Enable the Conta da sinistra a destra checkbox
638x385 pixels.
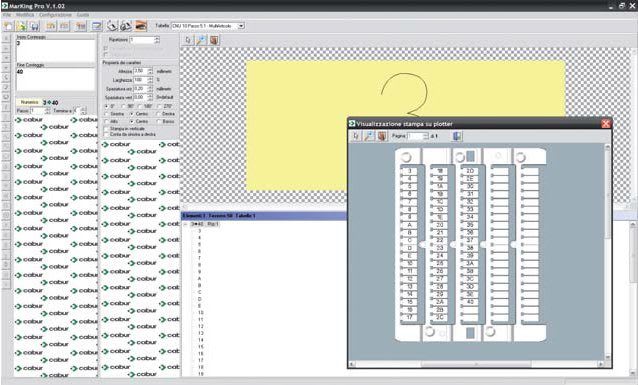[x=107, y=134]
